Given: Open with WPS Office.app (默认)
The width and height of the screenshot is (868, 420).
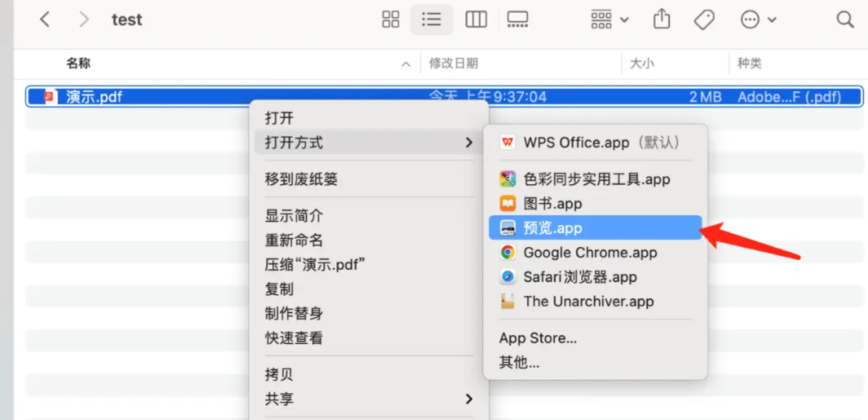Looking at the screenshot, I should click(596, 142).
